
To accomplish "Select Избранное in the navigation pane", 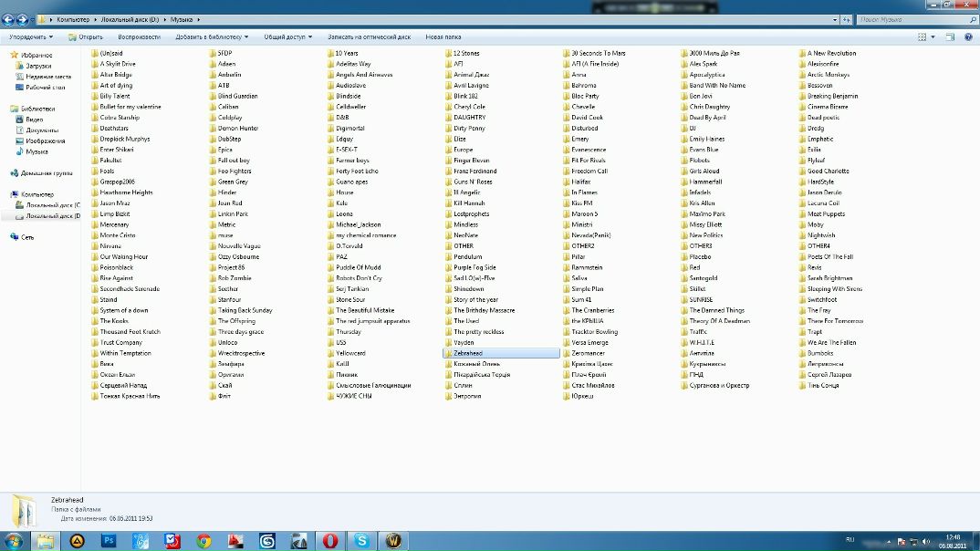I will [x=31, y=55].
